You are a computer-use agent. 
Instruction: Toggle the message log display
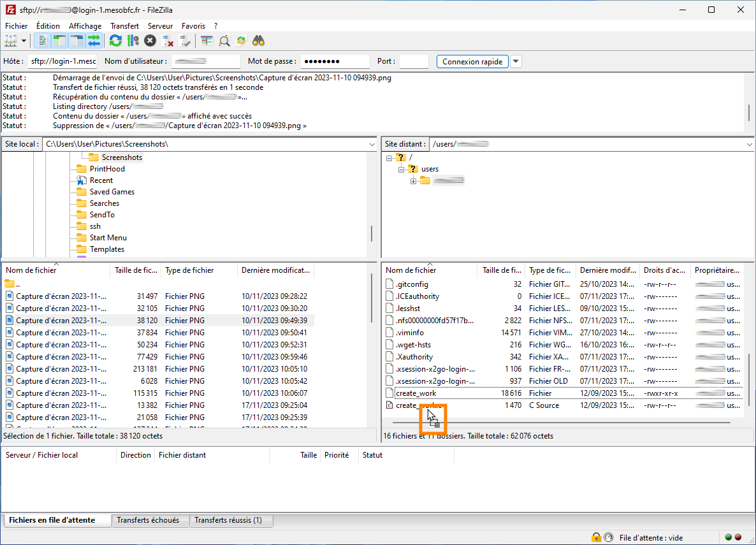click(x=42, y=40)
